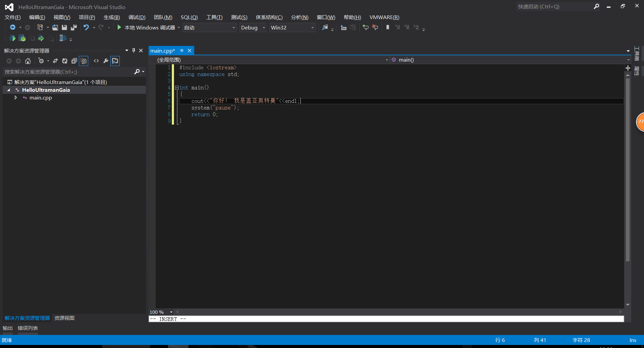
Task: Open the 生成(B) Build menu
Action: click(111, 17)
